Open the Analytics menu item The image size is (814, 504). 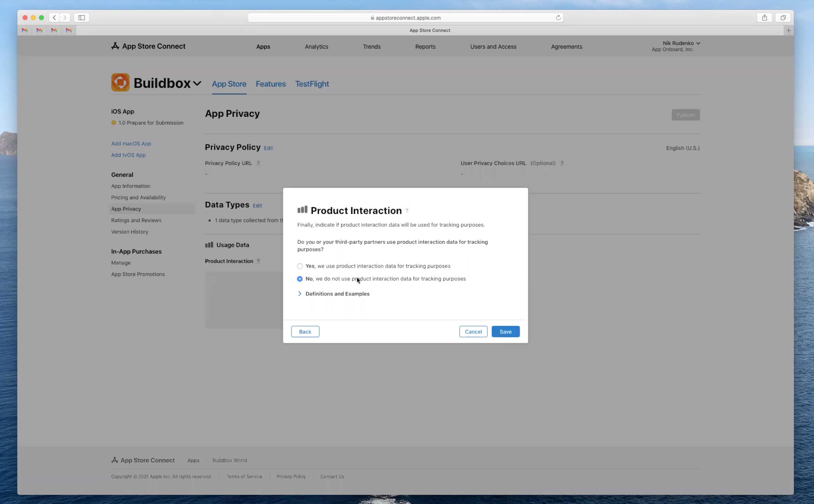point(316,46)
